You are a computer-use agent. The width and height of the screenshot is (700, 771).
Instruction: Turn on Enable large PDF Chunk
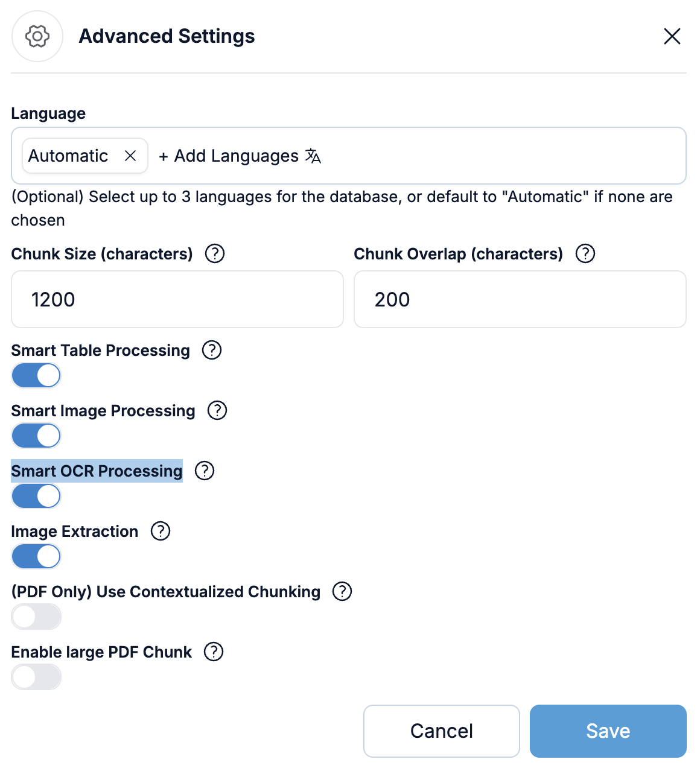pos(36,677)
